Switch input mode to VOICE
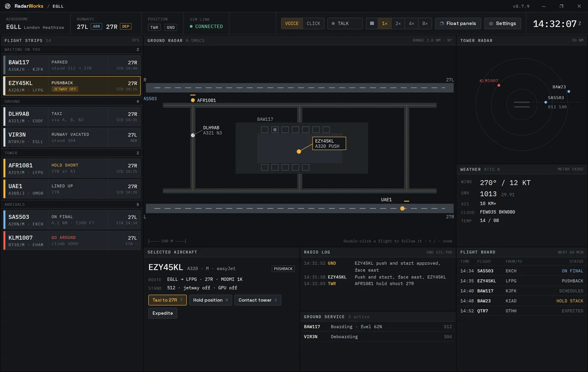588x372 pixels. point(292,23)
